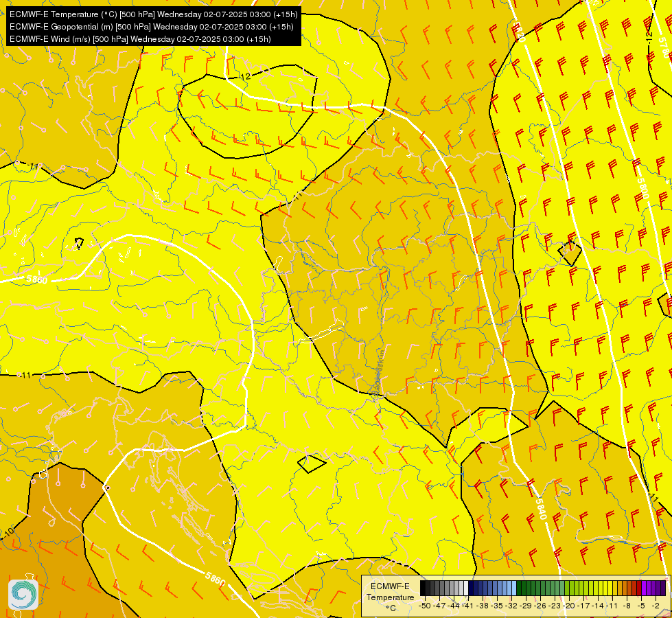
Task: Click the 5860 label on the left-edge contour
Action: click(x=36, y=279)
